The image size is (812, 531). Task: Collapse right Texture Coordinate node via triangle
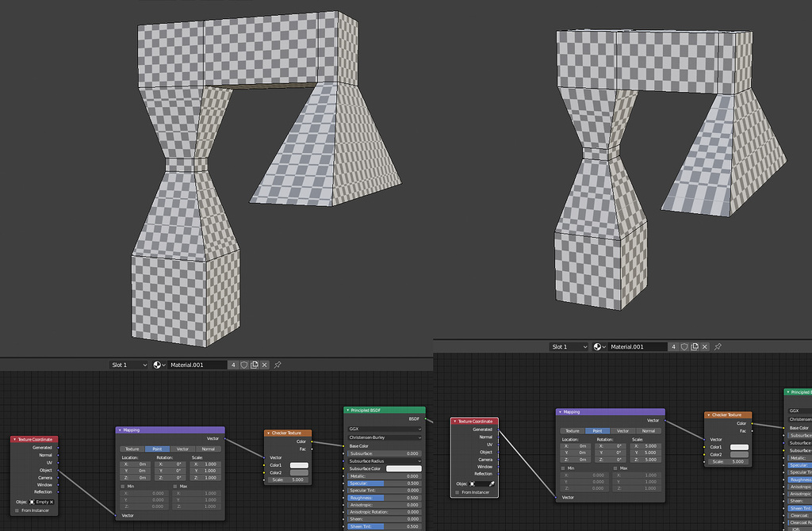(x=454, y=422)
